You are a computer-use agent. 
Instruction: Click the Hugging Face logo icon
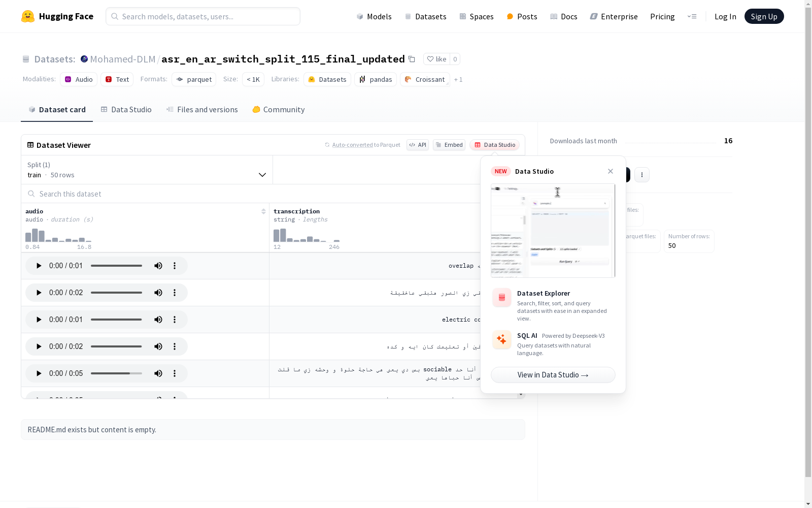28,16
